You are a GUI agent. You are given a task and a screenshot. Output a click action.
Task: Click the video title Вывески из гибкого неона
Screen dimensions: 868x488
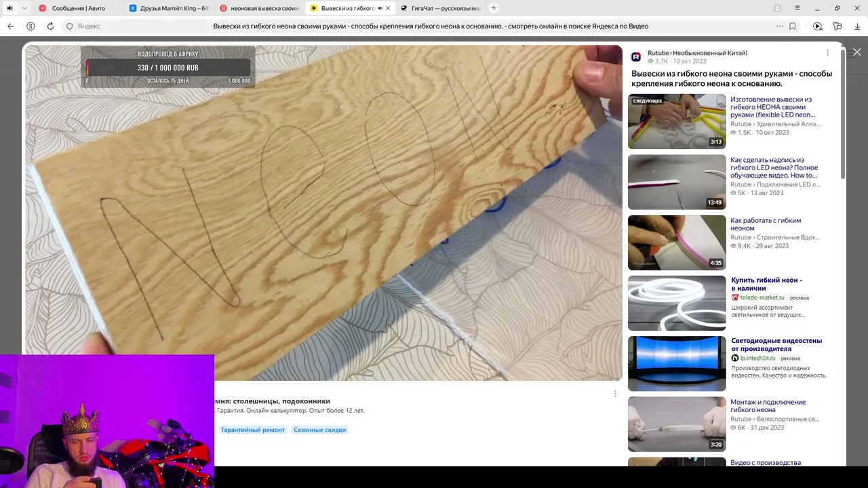tap(732, 79)
